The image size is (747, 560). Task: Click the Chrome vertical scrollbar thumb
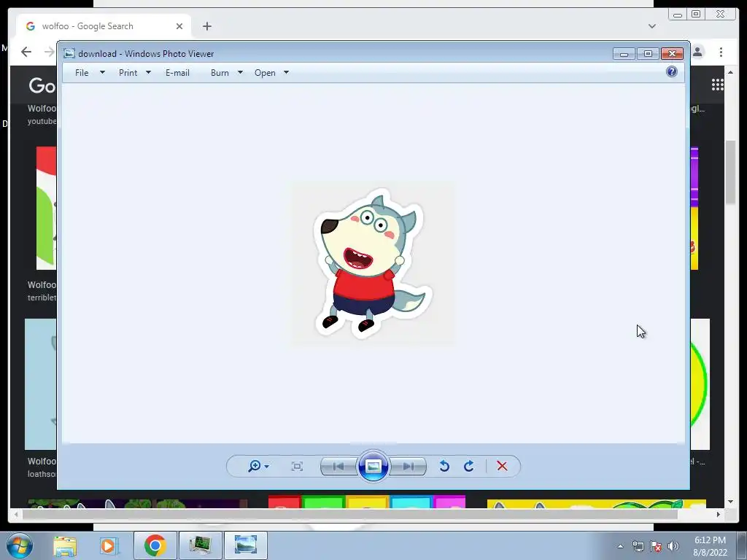click(x=730, y=172)
